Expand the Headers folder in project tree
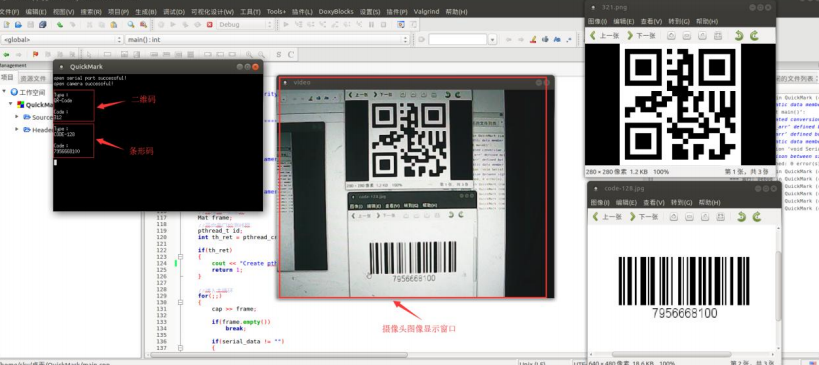This screenshot has height=365, width=819. 17,129
